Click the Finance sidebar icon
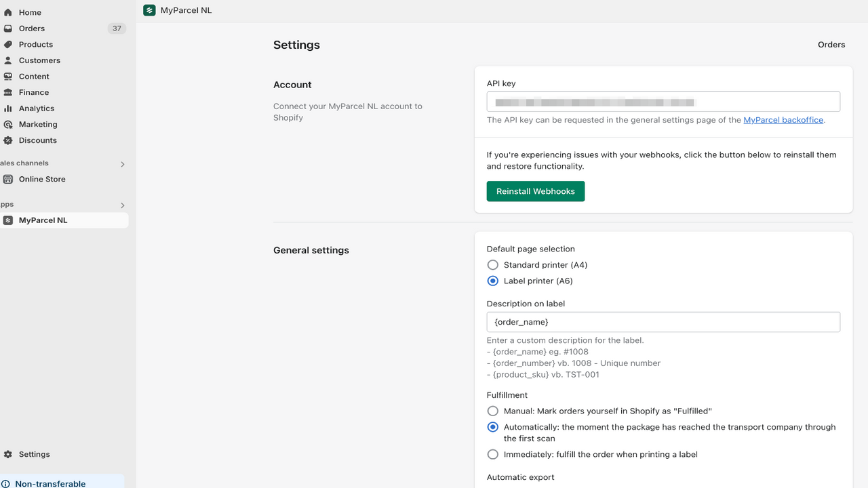 tap(8, 92)
